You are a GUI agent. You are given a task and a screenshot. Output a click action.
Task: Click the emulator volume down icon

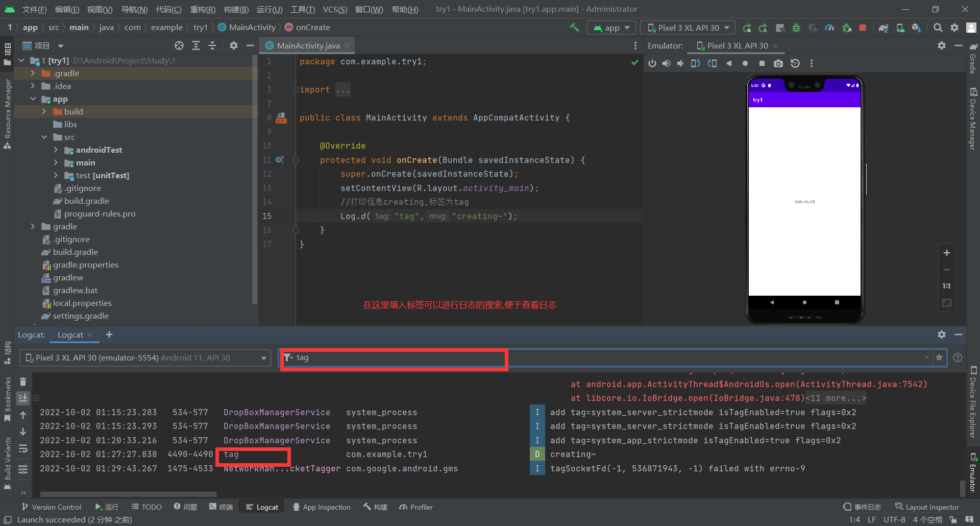point(680,63)
